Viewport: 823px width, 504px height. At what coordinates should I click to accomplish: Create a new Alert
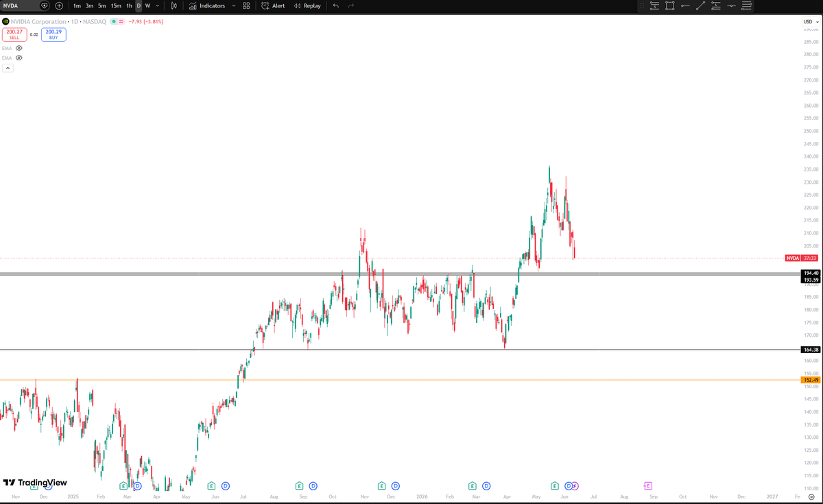(273, 5)
